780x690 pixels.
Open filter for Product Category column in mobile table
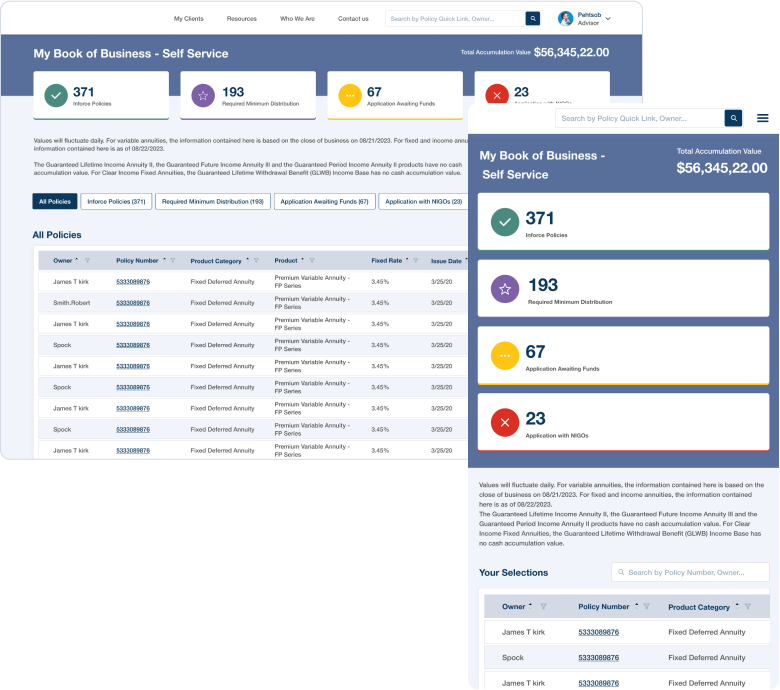[747, 606]
